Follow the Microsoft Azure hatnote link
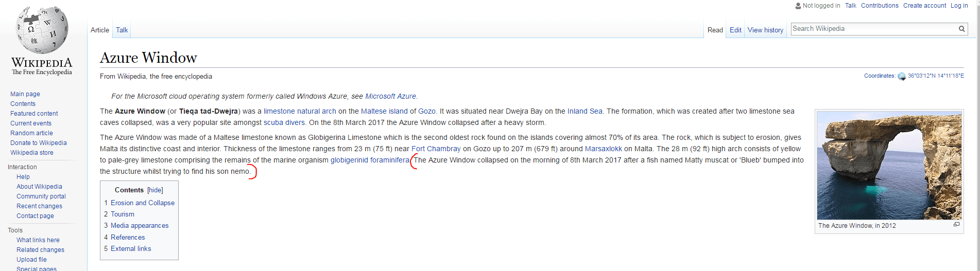The image size is (980, 271). [x=390, y=96]
